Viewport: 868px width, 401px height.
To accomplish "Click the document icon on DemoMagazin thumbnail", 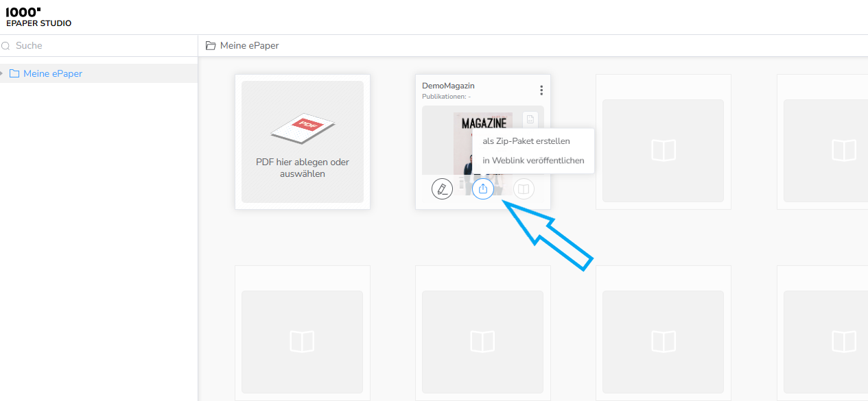I will [530, 120].
